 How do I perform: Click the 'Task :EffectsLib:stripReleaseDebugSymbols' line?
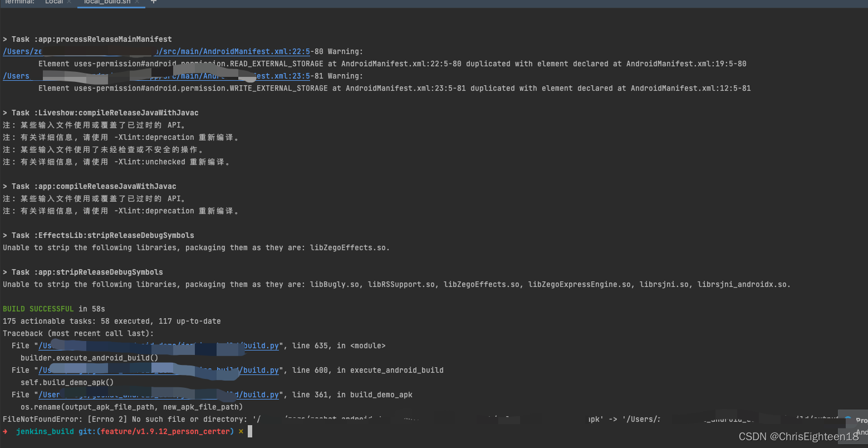coord(99,235)
